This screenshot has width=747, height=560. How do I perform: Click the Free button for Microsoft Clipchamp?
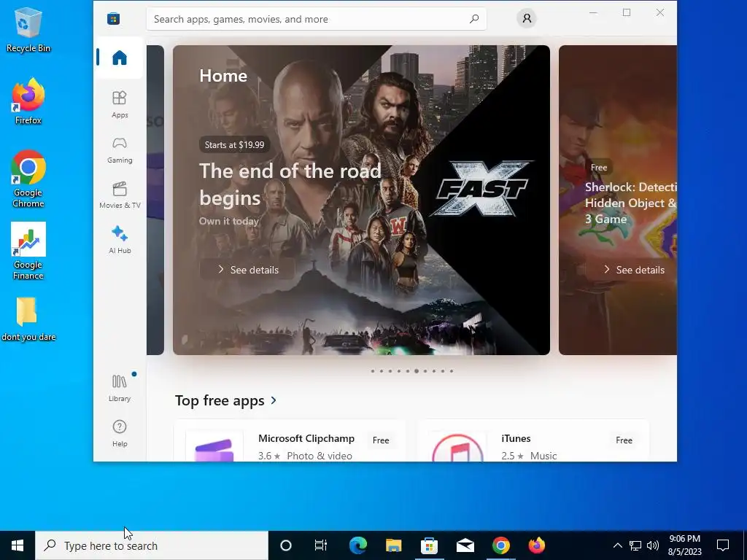click(x=381, y=440)
